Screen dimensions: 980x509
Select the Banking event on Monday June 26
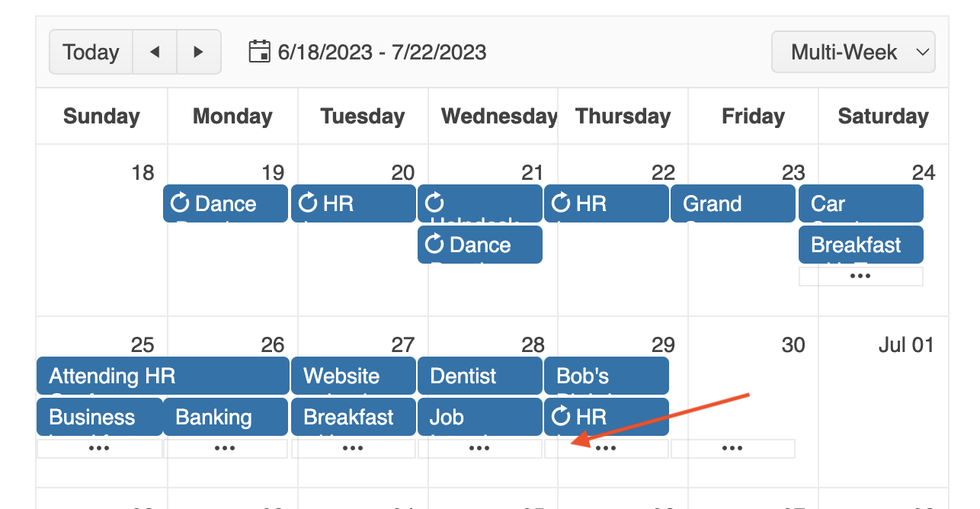[x=225, y=417]
